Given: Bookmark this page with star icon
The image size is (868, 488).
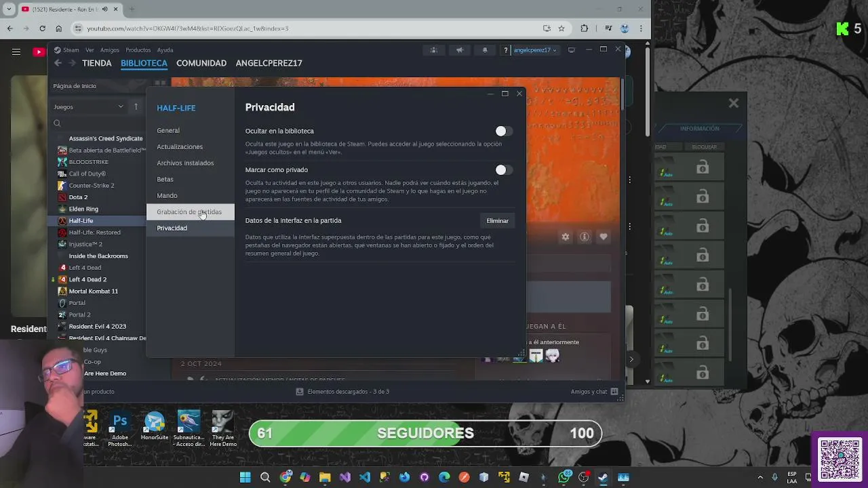Looking at the screenshot, I should coord(561,28).
